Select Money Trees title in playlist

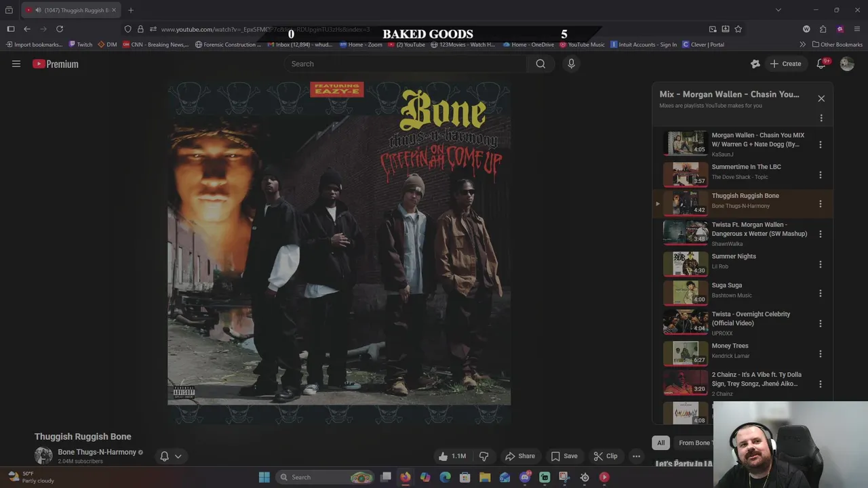[730, 346]
